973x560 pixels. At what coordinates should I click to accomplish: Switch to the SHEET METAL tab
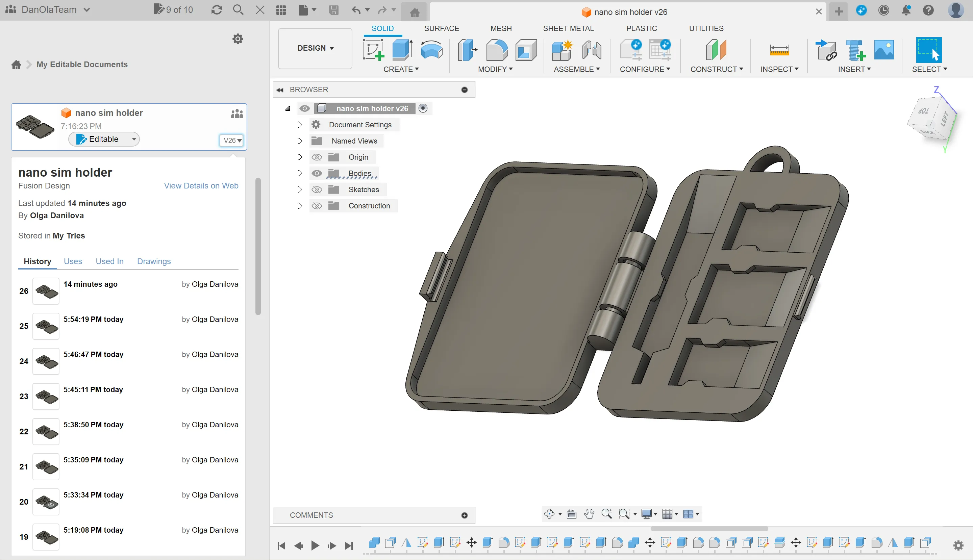[x=568, y=28]
